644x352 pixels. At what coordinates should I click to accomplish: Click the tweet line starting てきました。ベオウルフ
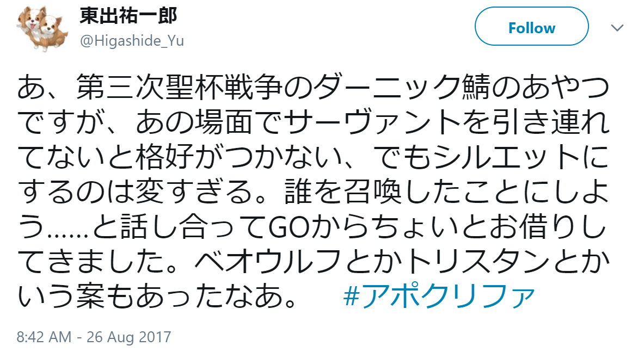[x=313, y=262]
